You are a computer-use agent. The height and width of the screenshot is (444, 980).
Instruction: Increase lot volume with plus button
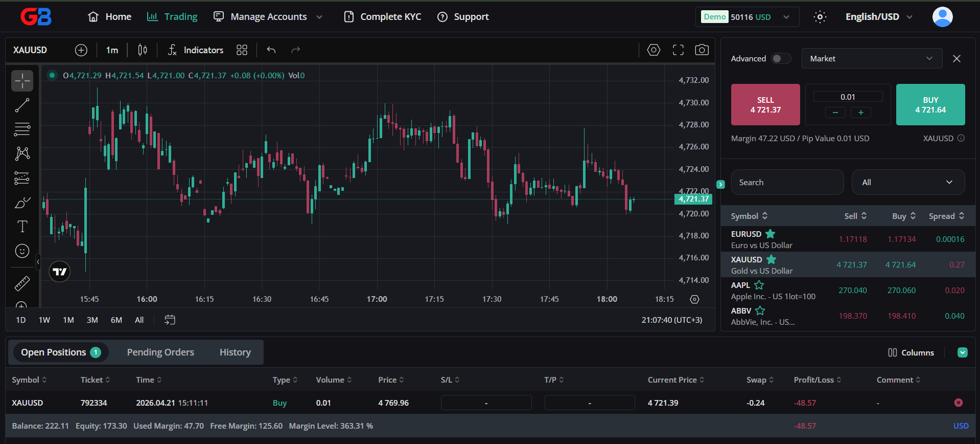point(861,113)
